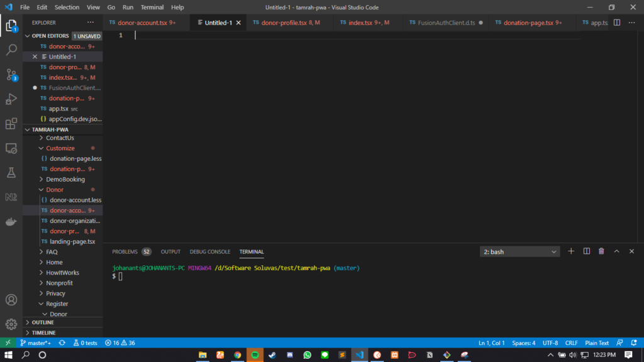Screen dimensions: 644x362
Task: Close Untitled-1 in Open Editors list
Action: (x=35, y=57)
